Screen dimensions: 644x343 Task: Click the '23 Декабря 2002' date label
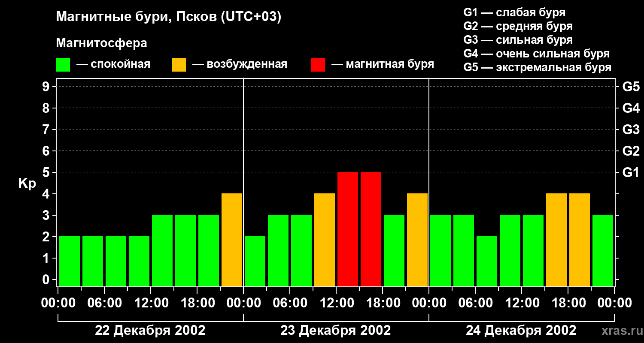(335, 331)
